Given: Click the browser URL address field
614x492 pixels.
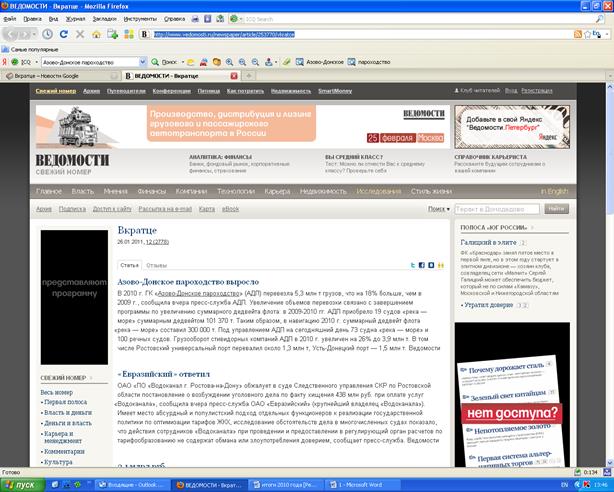Looking at the screenshot, I should tap(362, 34).
